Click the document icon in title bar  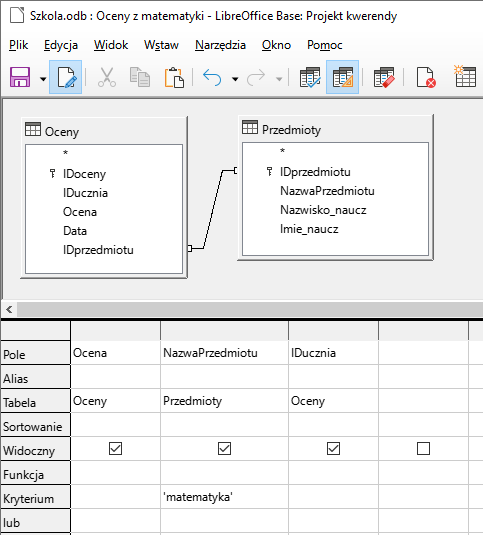(17, 15)
